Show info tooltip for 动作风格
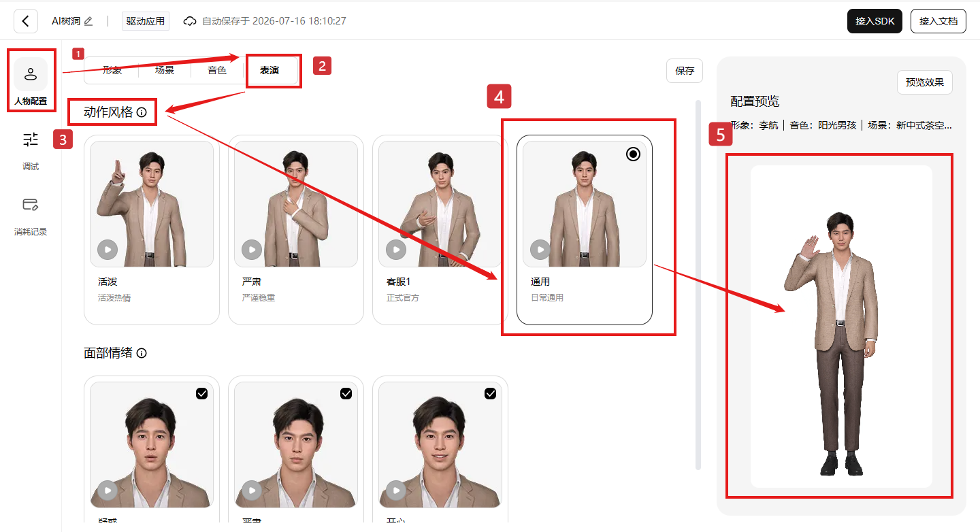Image resolution: width=980 pixels, height=532 pixels. click(142, 112)
